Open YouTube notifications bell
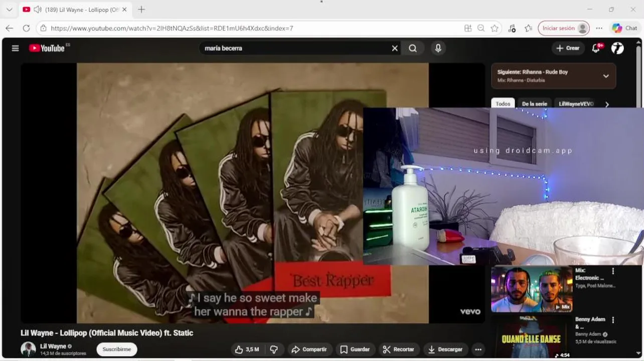Viewport: 644px width, 361px height. pos(596,48)
